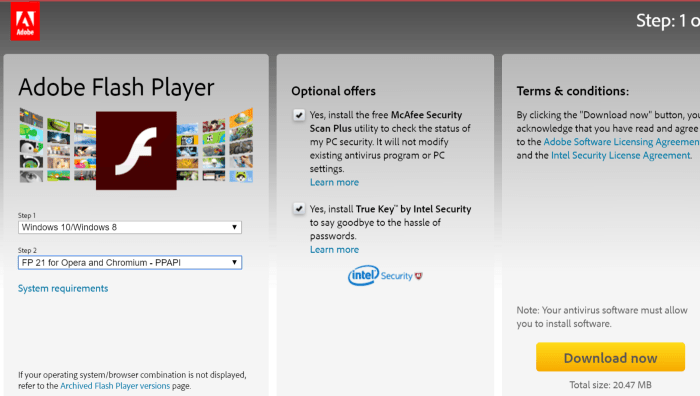Click the Adobe Flash Player heading
700x396 pixels.
117,87
